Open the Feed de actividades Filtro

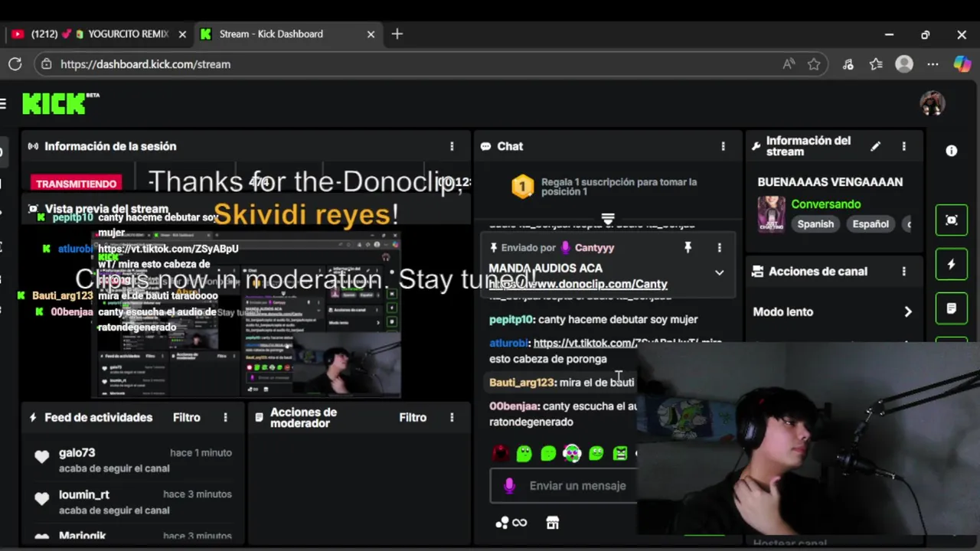pos(187,418)
